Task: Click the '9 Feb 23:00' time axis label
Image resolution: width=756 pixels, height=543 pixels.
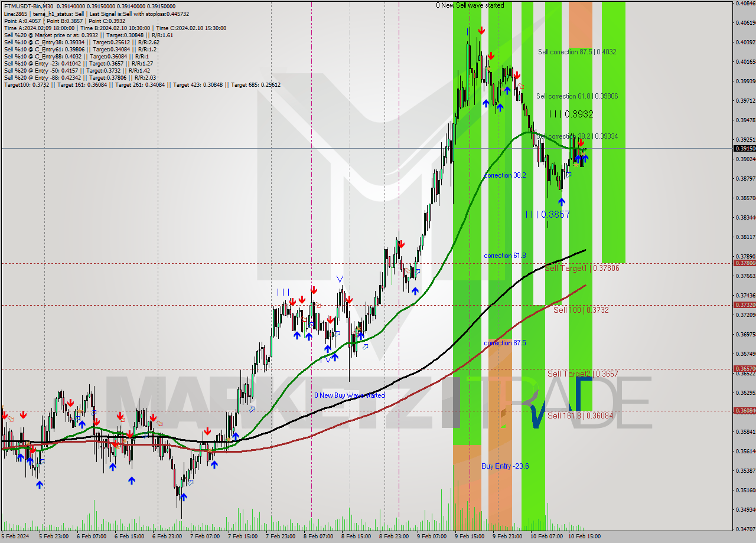Action: click(x=509, y=537)
